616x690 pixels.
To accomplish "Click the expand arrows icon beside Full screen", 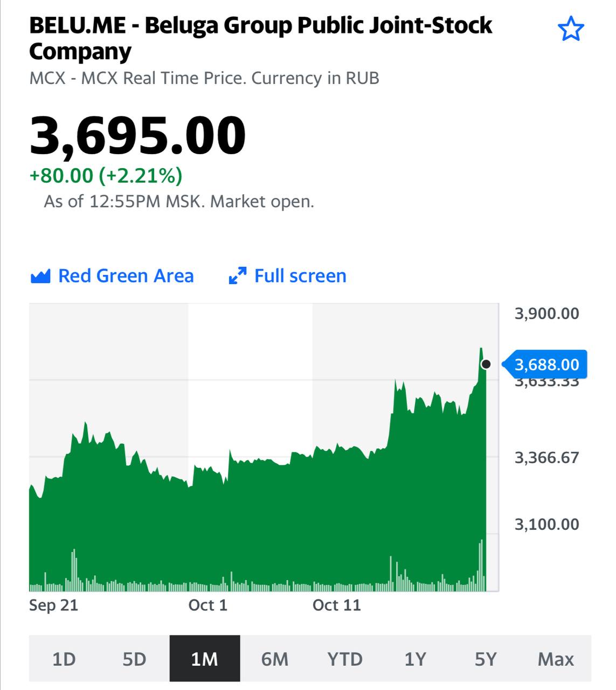I will [x=238, y=276].
